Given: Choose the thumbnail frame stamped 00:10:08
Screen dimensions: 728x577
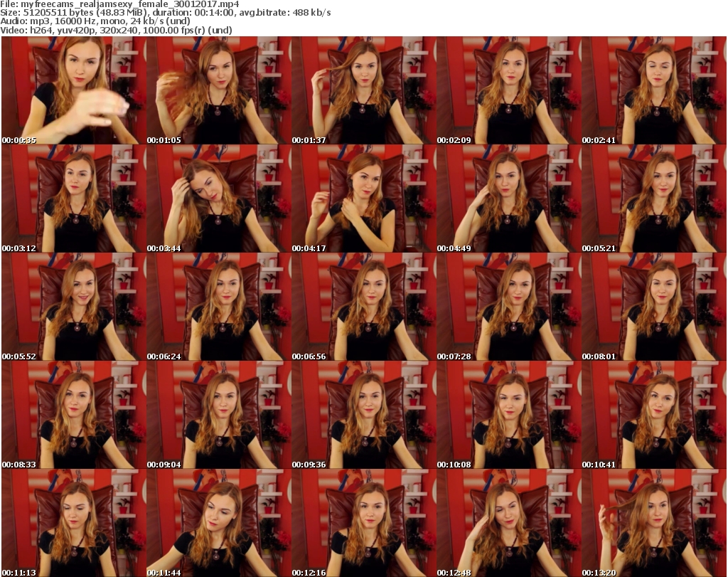Looking at the screenshot, I should click(x=508, y=415).
